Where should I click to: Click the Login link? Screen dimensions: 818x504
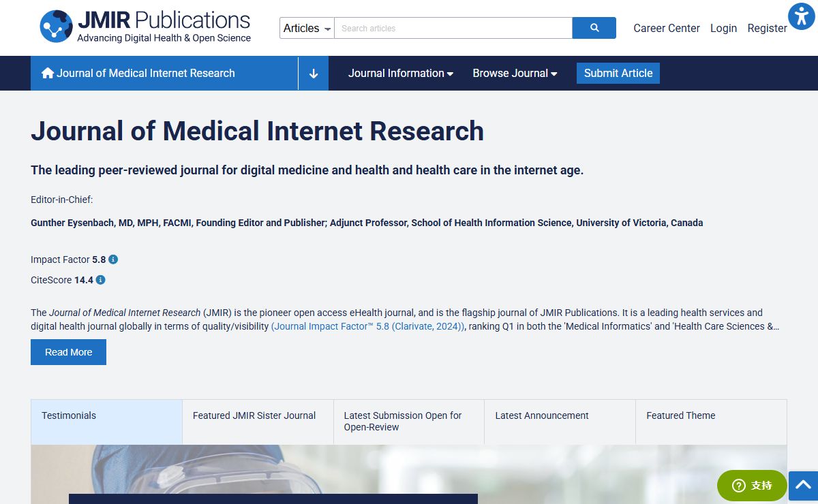point(723,28)
